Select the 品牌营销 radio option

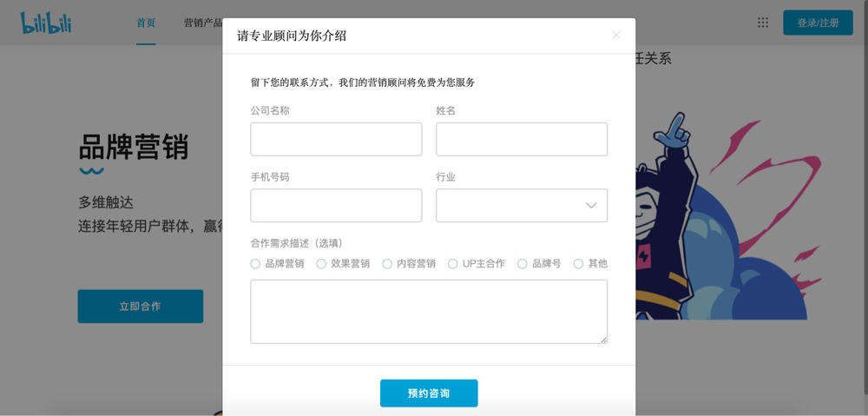[x=256, y=264]
